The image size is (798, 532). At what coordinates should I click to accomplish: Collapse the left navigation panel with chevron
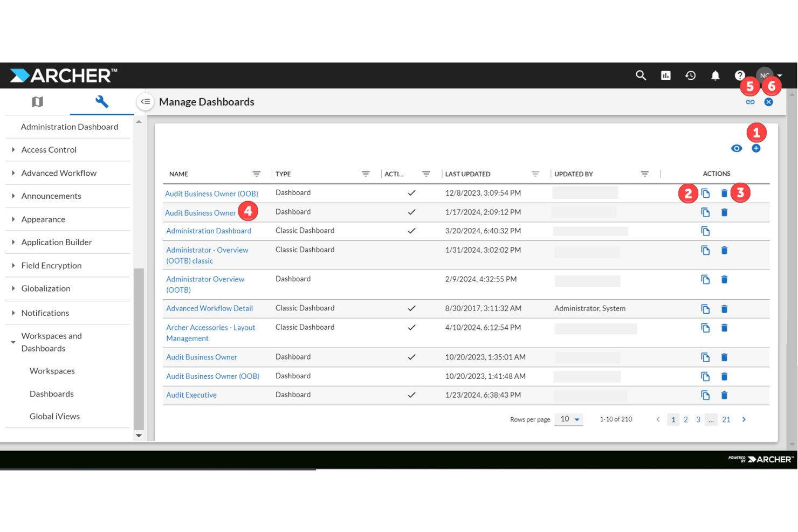coord(145,101)
